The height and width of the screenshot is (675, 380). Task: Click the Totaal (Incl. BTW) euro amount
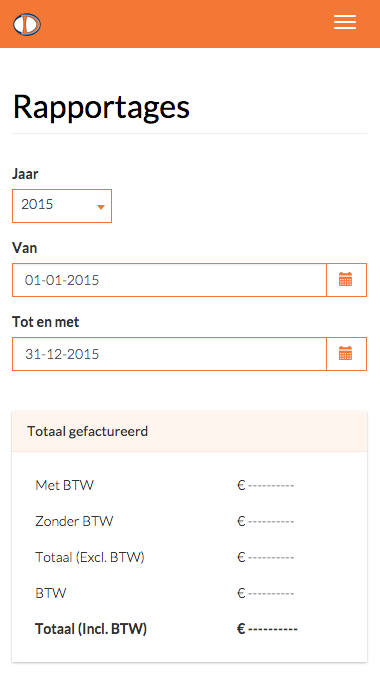[267, 629]
